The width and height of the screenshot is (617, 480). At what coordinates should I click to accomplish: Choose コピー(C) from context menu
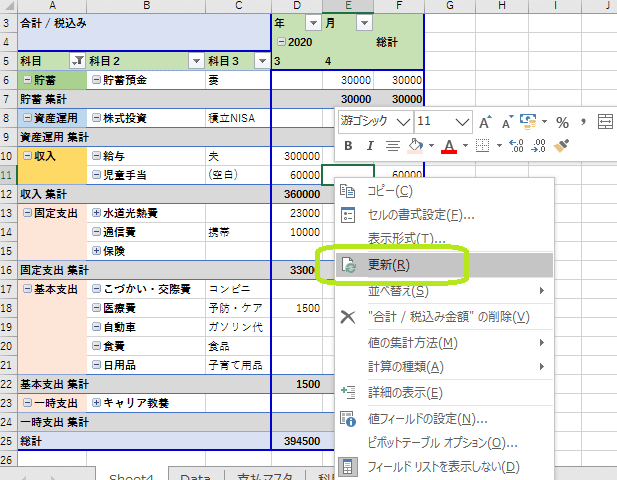pyautogui.click(x=444, y=191)
